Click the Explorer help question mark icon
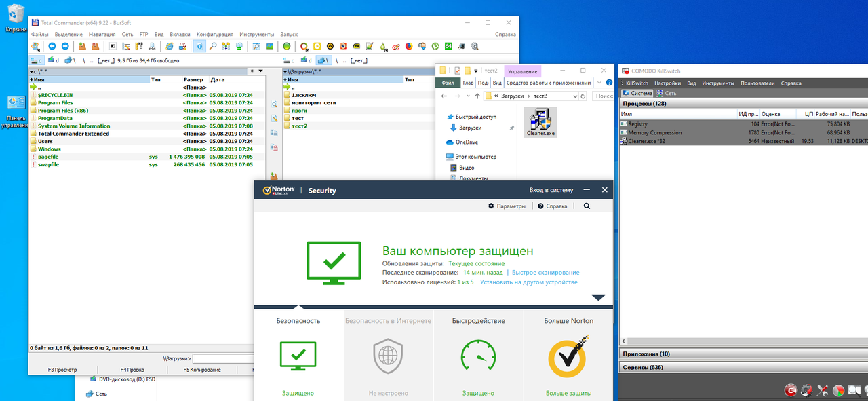Viewport: 868px width, 401px height. coord(609,83)
